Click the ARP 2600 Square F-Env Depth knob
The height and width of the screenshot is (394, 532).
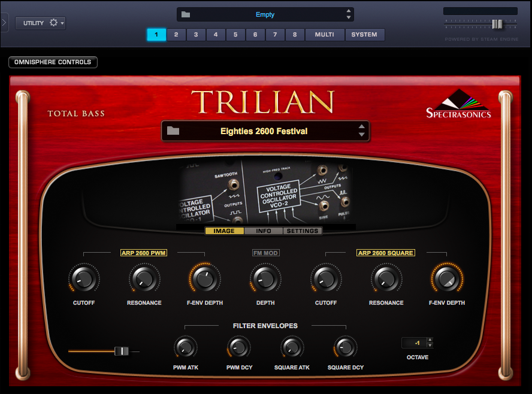(447, 278)
